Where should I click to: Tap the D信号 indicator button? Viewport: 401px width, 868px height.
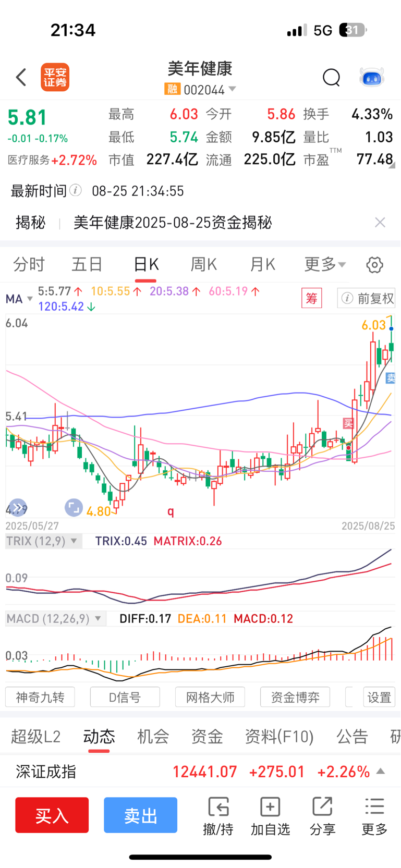[x=125, y=697]
